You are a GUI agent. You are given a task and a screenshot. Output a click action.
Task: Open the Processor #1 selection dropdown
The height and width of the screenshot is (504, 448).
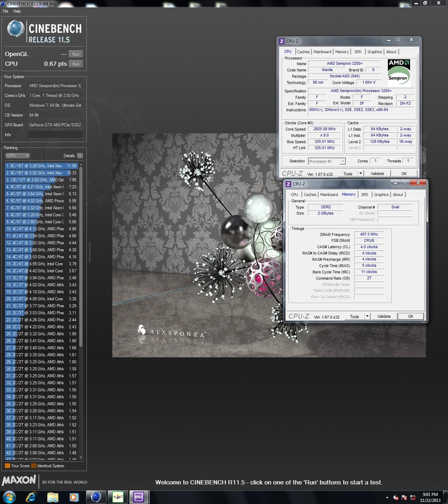click(327, 161)
